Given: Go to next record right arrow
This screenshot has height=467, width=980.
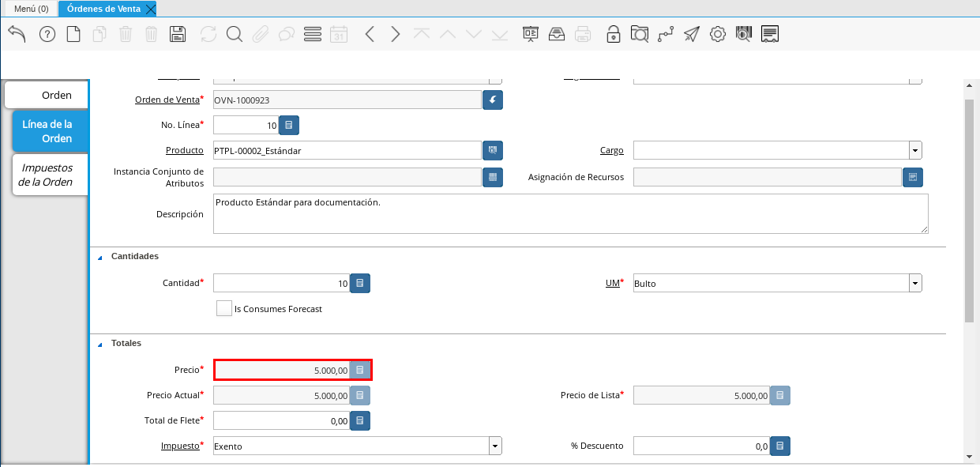Looking at the screenshot, I should (x=396, y=34).
